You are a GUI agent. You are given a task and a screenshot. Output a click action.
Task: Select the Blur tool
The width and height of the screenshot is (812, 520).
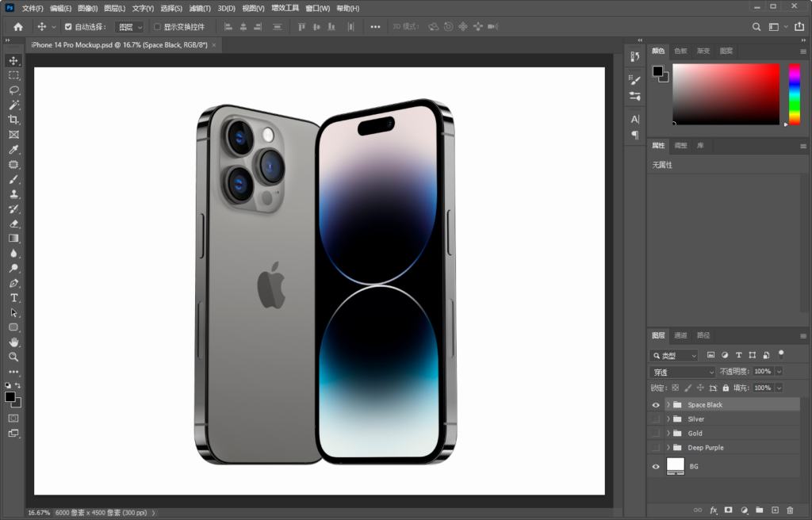click(13, 254)
